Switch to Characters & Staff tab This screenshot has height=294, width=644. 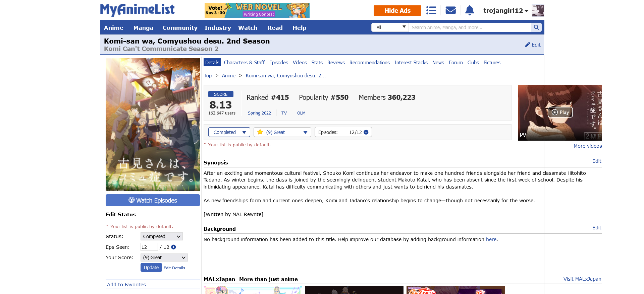[x=244, y=63]
